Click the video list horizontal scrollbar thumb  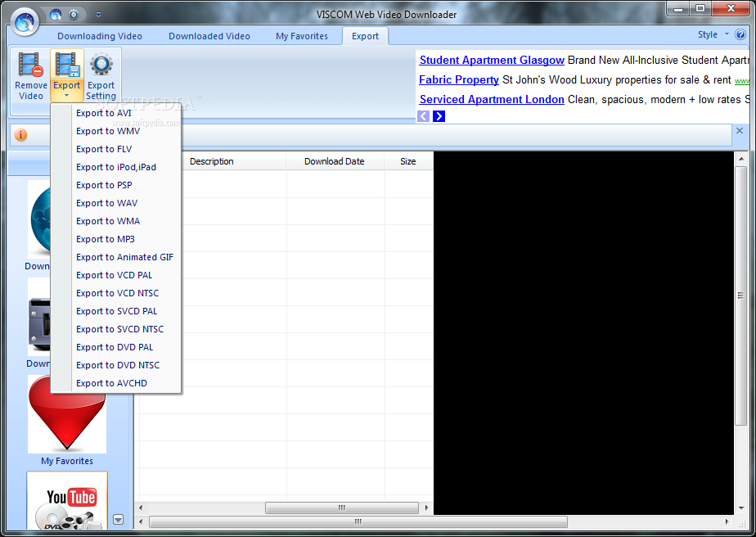[342, 508]
